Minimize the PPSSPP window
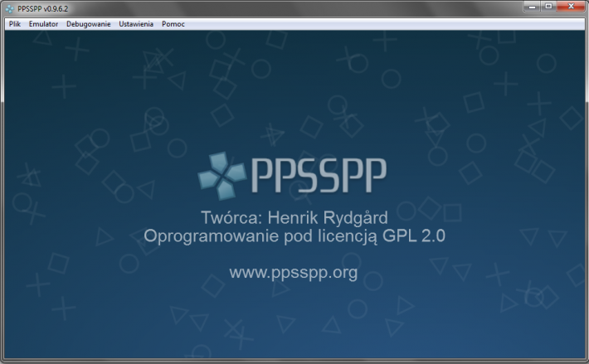589x364 pixels. click(x=532, y=7)
